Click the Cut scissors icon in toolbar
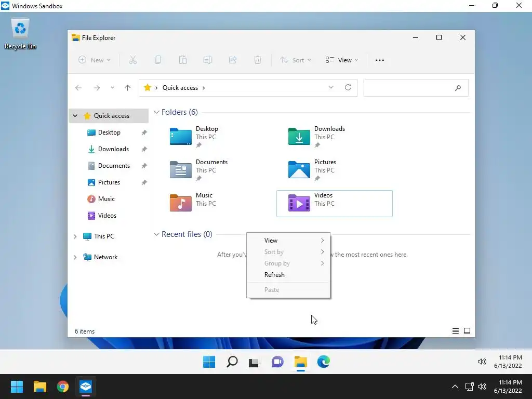The image size is (532, 399). pos(132,60)
